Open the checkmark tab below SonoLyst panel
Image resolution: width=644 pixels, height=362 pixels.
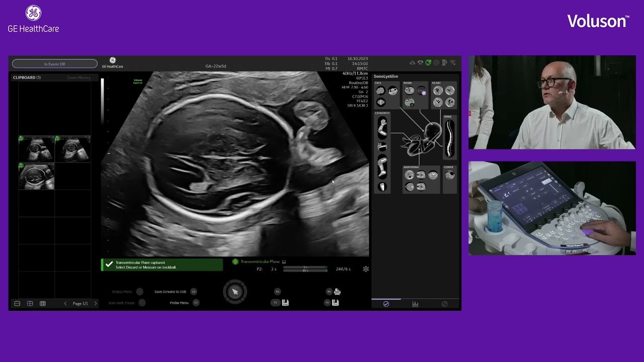386,304
